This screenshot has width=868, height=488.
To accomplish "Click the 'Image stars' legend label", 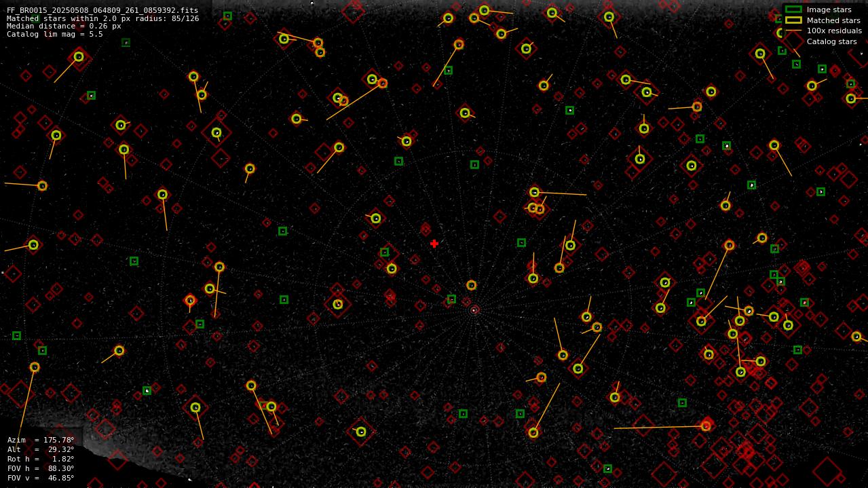I will point(829,10).
